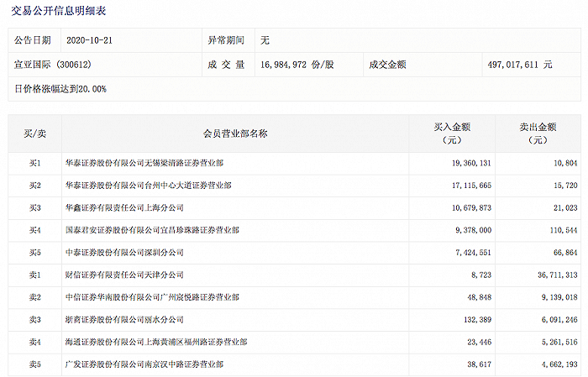Click buy amount 9,378,000
Image resolution: width=588 pixels, height=377 pixels.
pos(473,230)
